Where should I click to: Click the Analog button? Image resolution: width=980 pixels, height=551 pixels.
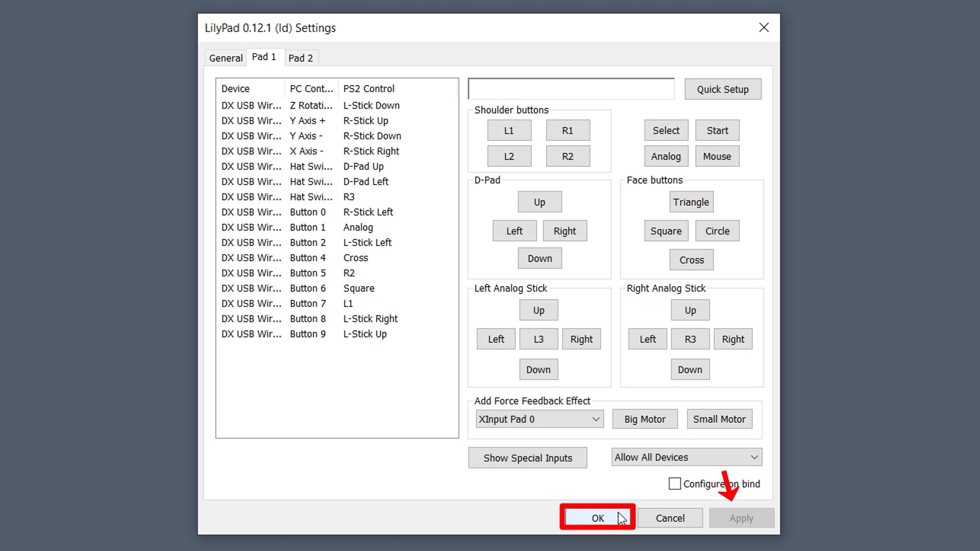[666, 156]
